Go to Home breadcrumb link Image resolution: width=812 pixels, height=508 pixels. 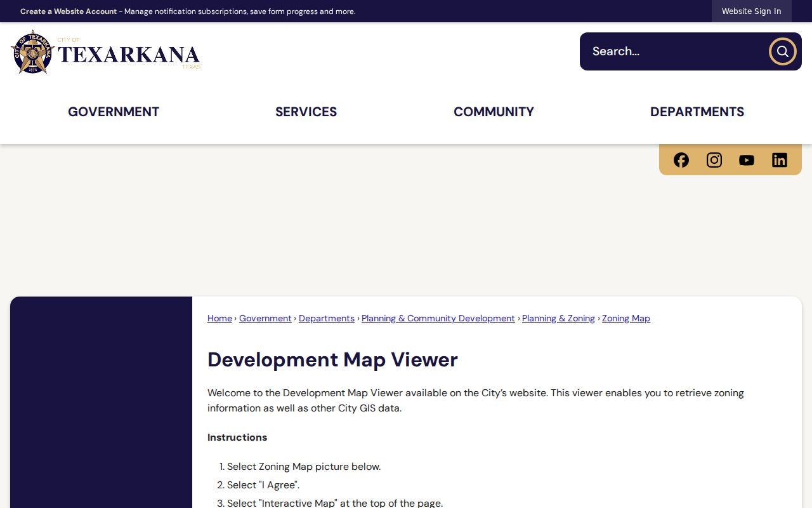[x=219, y=318]
